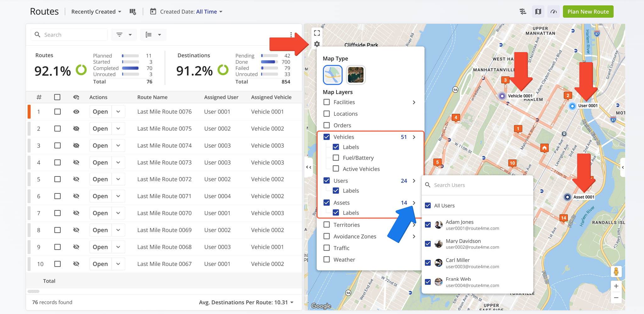The height and width of the screenshot is (314, 644).
Task: Expand Open dropdown arrow for Route 0076
Action: (118, 112)
